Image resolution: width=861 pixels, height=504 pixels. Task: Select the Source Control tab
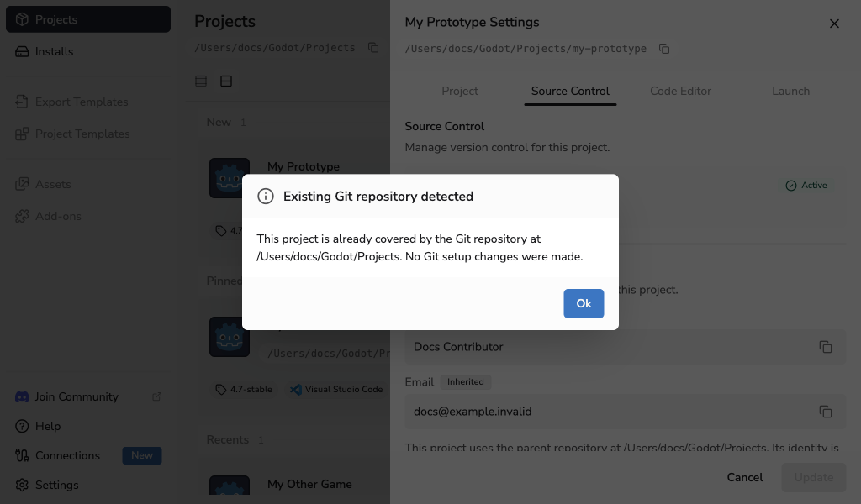pos(570,91)
